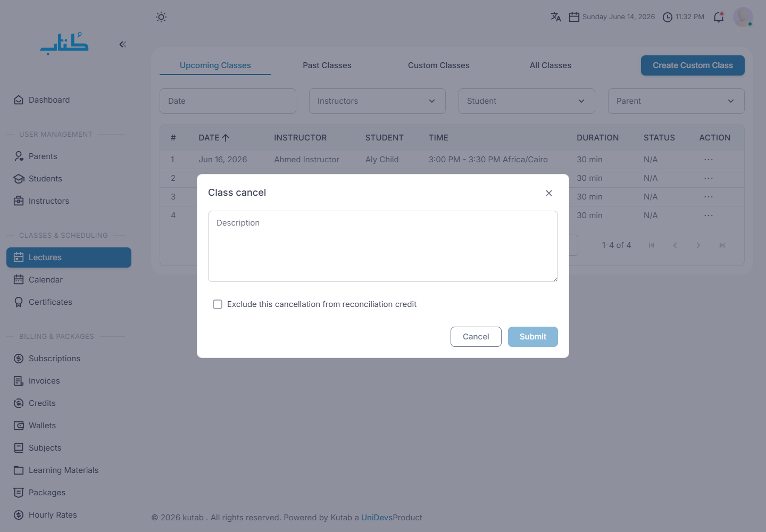This screenshot has height=532, width=766.
Task: Click the clock icon beside 11:32 PM
Action: 668,17
